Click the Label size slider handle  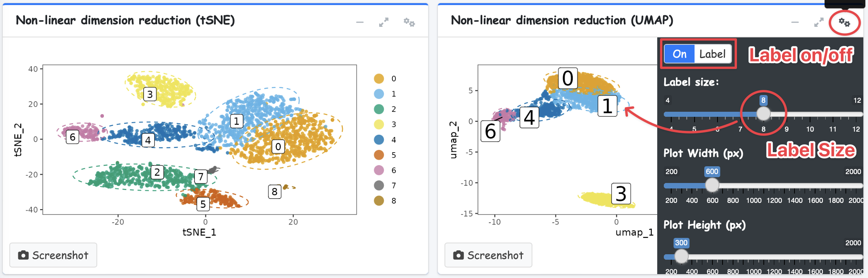click(763, 114)
